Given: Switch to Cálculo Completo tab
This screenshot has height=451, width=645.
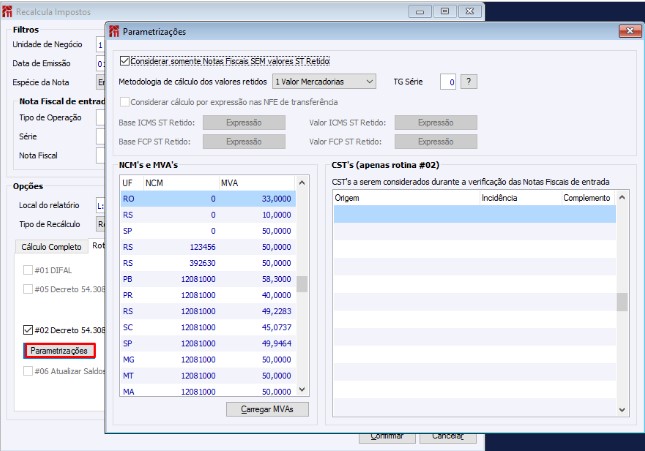Looking at the screenshot, I should 51,247.
